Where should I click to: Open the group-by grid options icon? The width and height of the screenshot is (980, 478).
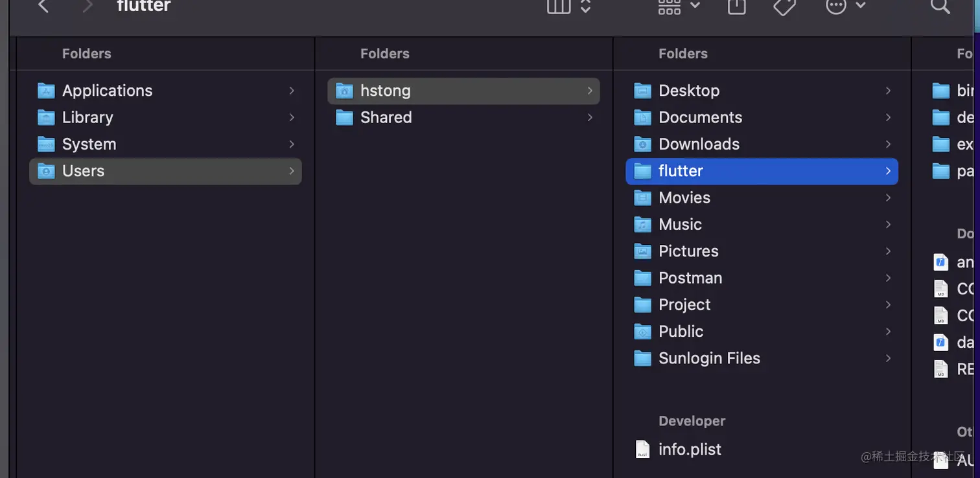(670, 6)
